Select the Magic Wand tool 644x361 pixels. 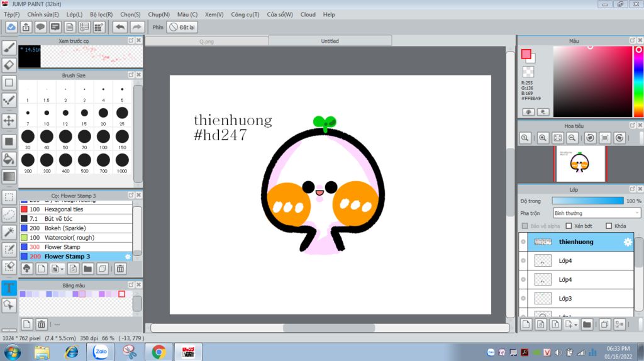[x=9, y=232]
